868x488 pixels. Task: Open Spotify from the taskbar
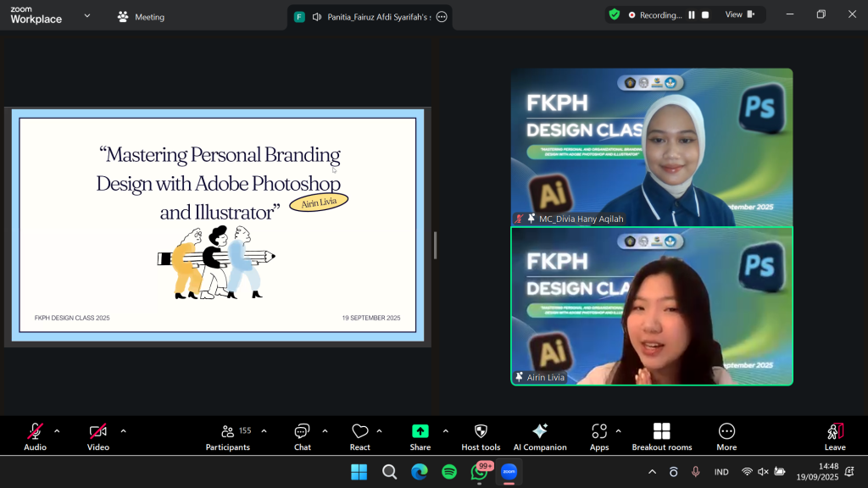(449, 472)
